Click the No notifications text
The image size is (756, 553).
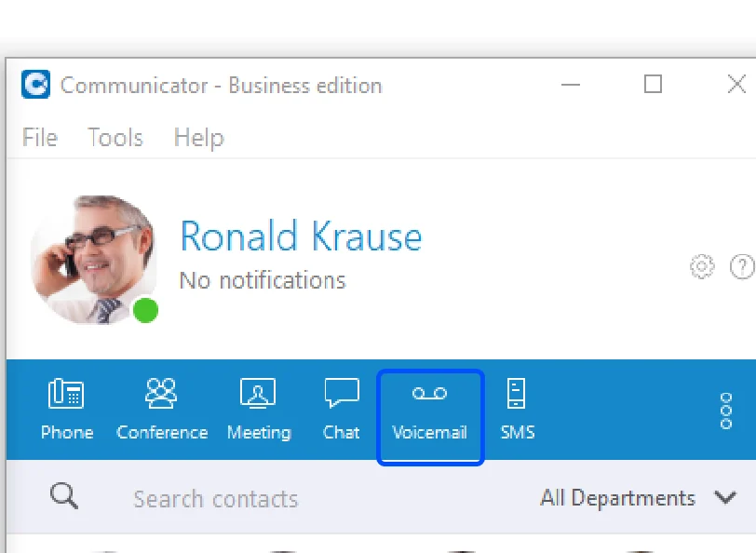coord(263,280)
